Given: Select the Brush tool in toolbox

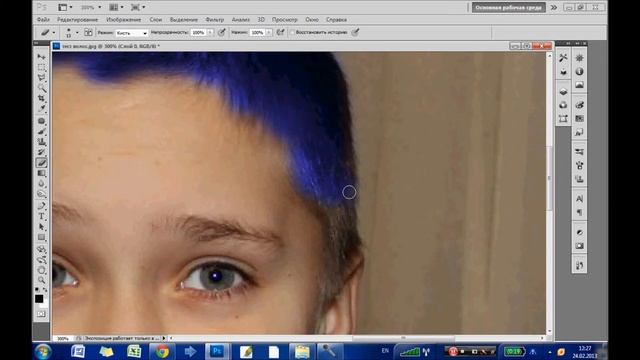Looking at the screenshot, I should pos(41,131).
